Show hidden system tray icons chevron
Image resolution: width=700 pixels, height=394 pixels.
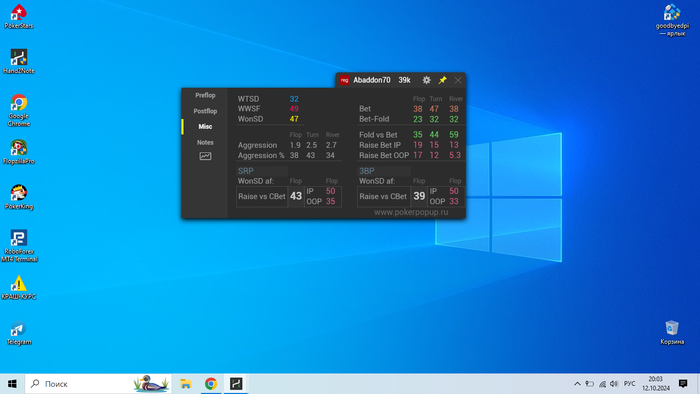coord(577,384)
